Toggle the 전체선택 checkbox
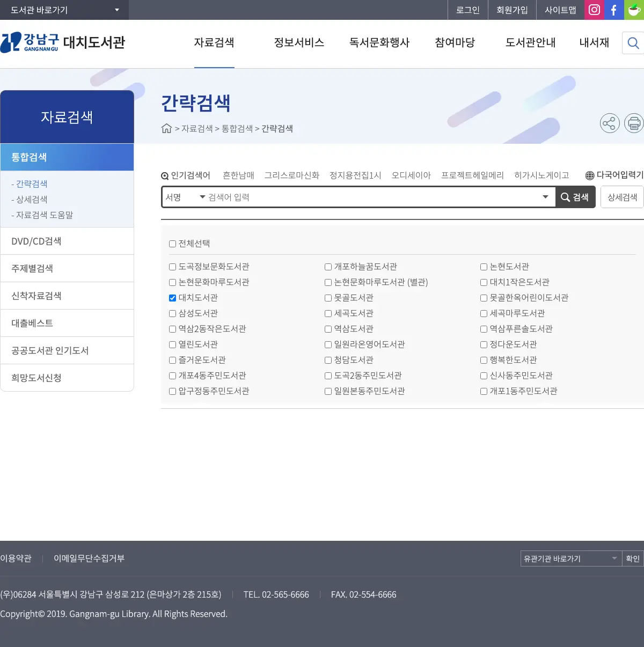Viewport: 644px width, 647px height. click(172, 244)
